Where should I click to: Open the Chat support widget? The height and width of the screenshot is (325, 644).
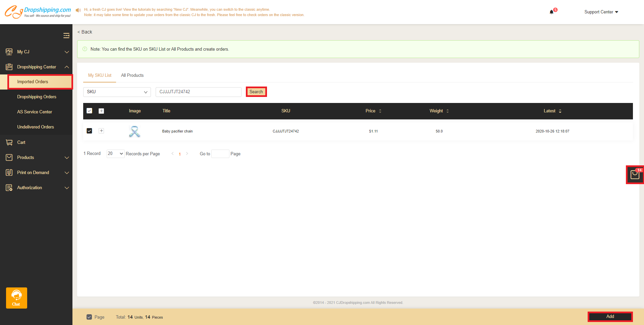click(16, 298)
